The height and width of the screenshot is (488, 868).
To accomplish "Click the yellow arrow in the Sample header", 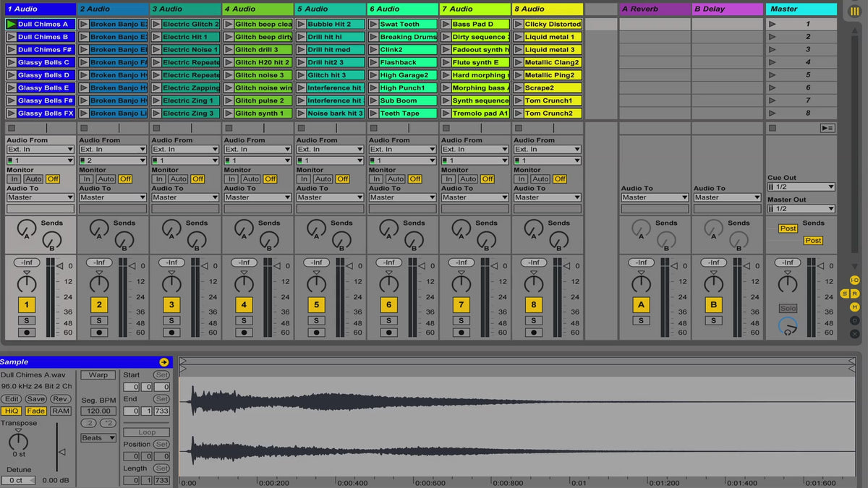I will (x=163, y=362).
